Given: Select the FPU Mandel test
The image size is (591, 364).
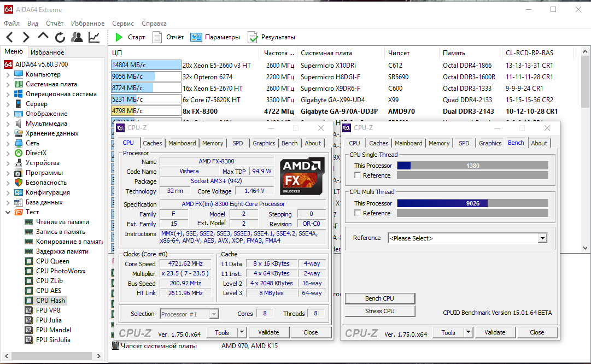Looking at the screenshot, I should point(53,330).
